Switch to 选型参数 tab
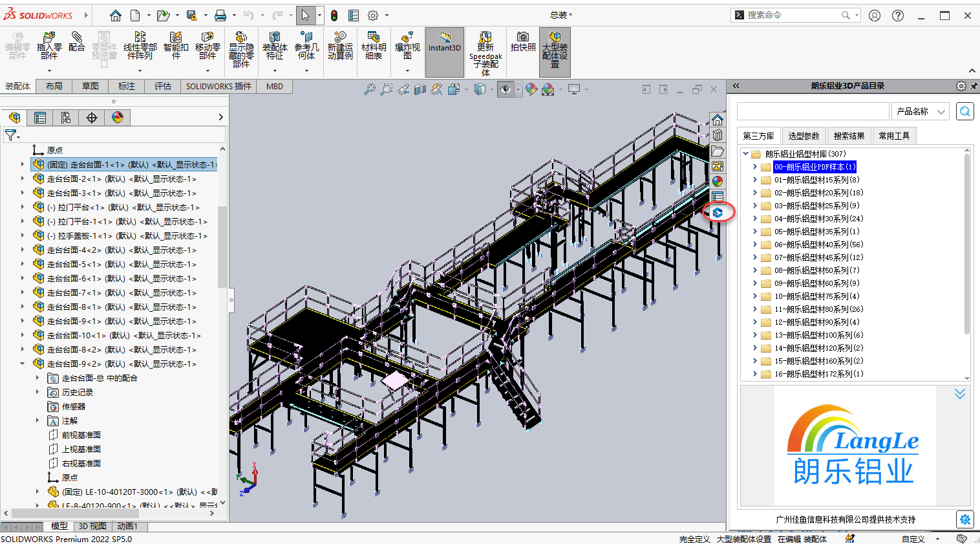This screenshot has height=544, width=980. click(804, 136)
